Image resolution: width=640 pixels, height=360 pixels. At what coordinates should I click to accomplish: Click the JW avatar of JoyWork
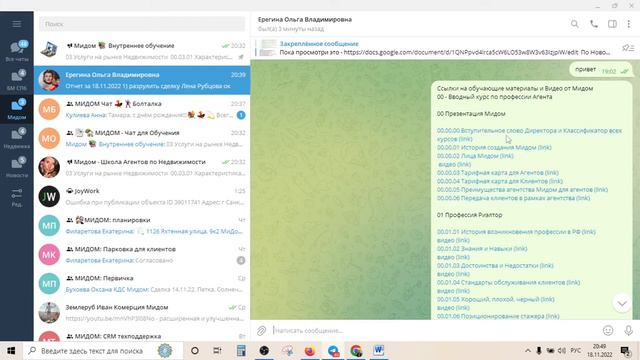(x=49, y=196)
